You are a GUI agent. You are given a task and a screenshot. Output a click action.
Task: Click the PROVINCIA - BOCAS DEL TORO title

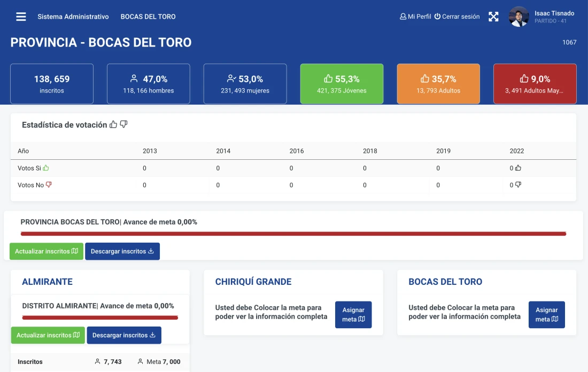[x=101, y=42]
